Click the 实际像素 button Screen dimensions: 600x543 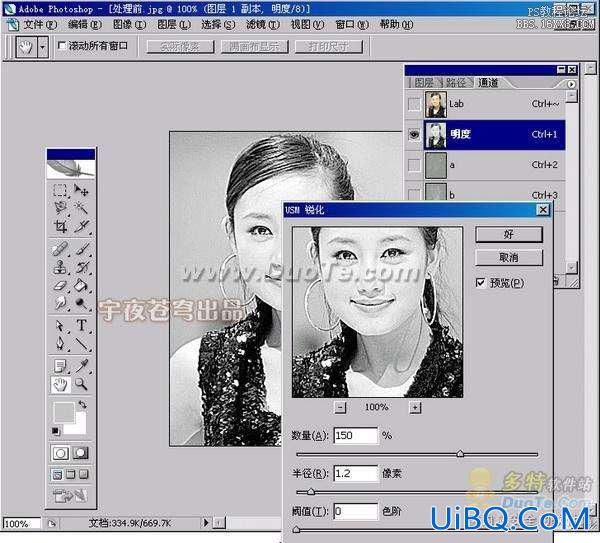click(x=180, y=47)
